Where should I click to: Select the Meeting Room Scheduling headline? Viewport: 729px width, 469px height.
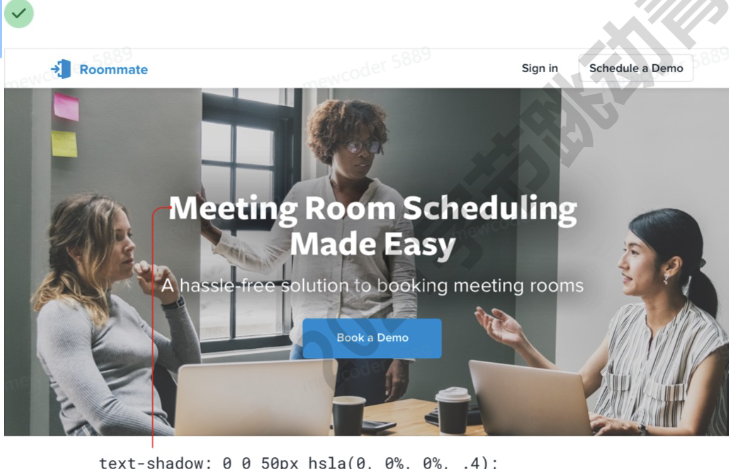(373, 226)
